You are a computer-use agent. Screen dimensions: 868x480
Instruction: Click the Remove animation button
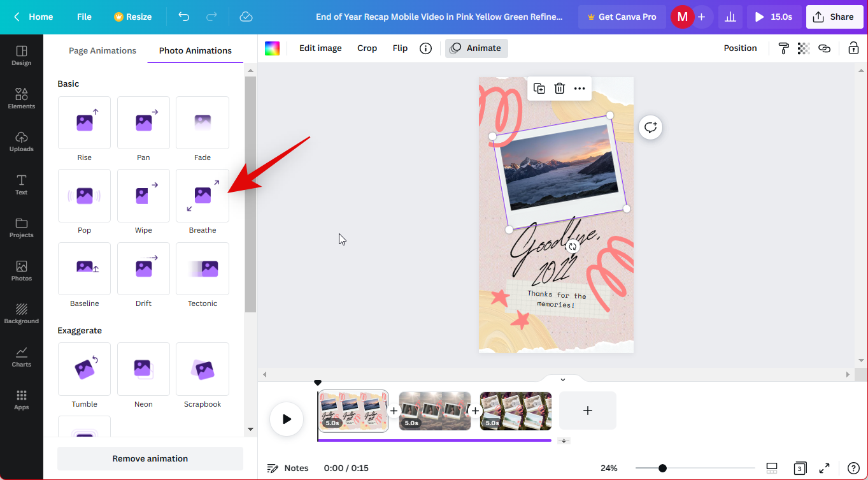(150, 458)
